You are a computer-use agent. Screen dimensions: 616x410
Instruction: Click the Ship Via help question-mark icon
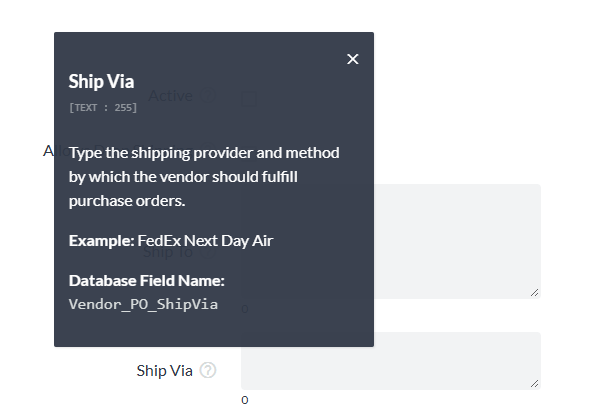tap(208, 370)
